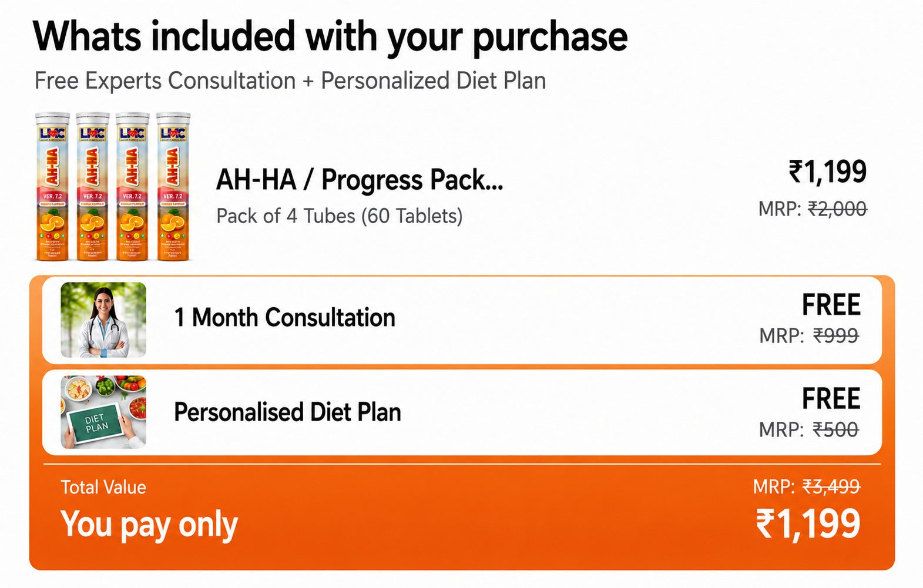
Task: Click the struck-through MRP ₹2,000
Action: [837, 209]
